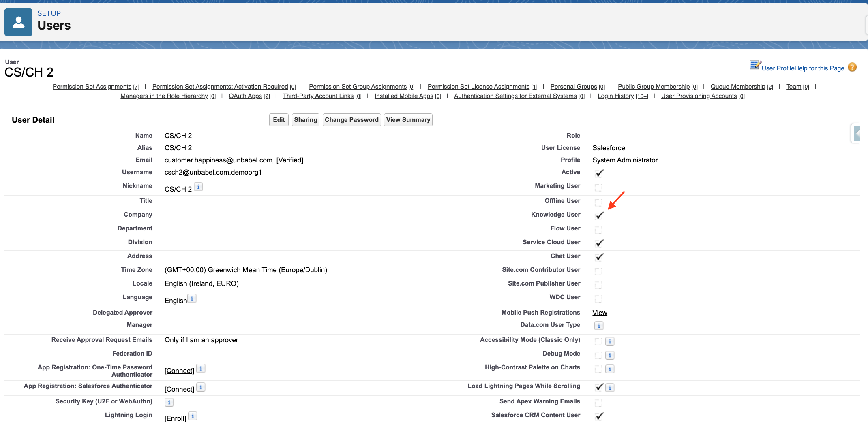The image size is (868, 422).
Task: Toggle the Site.com Contributor User checkbox
Action: click(598, 271)
